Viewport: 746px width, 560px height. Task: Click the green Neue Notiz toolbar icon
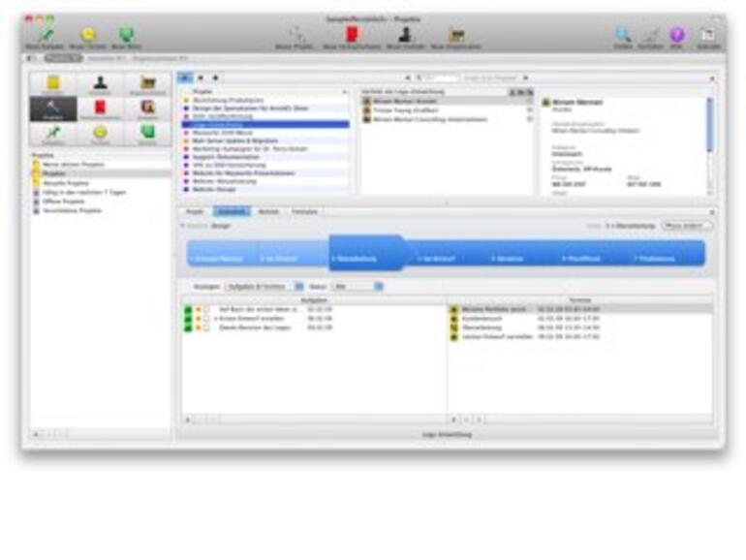[127, 34]
